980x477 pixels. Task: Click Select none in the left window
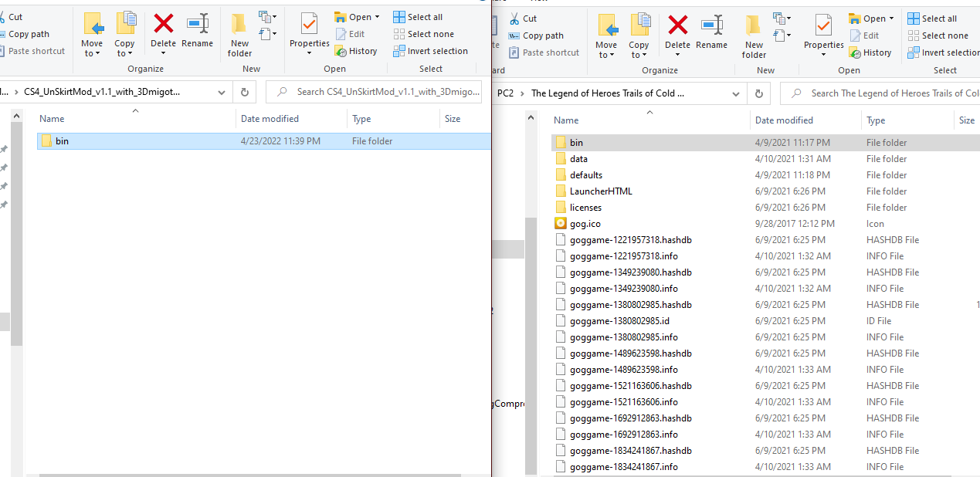(x=423, y=34)
